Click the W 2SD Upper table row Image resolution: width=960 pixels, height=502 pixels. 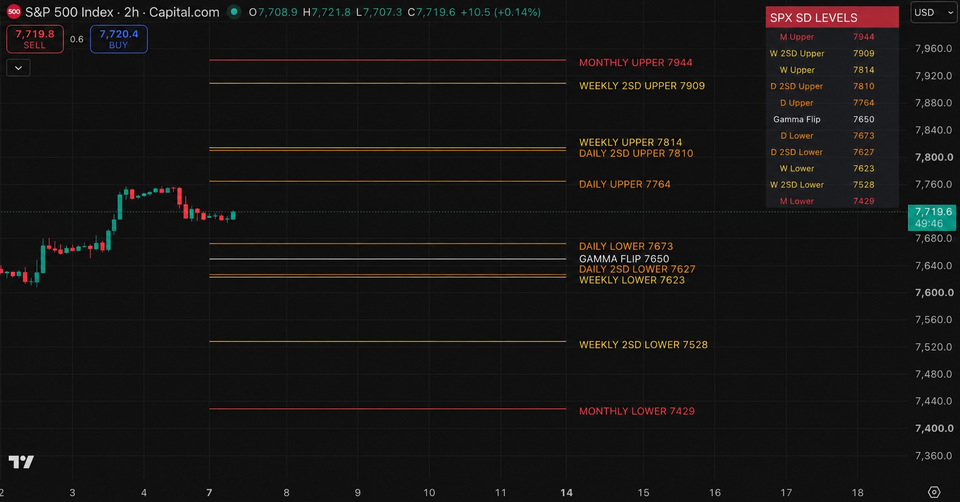pyautogui.click(x=832, y=53)
